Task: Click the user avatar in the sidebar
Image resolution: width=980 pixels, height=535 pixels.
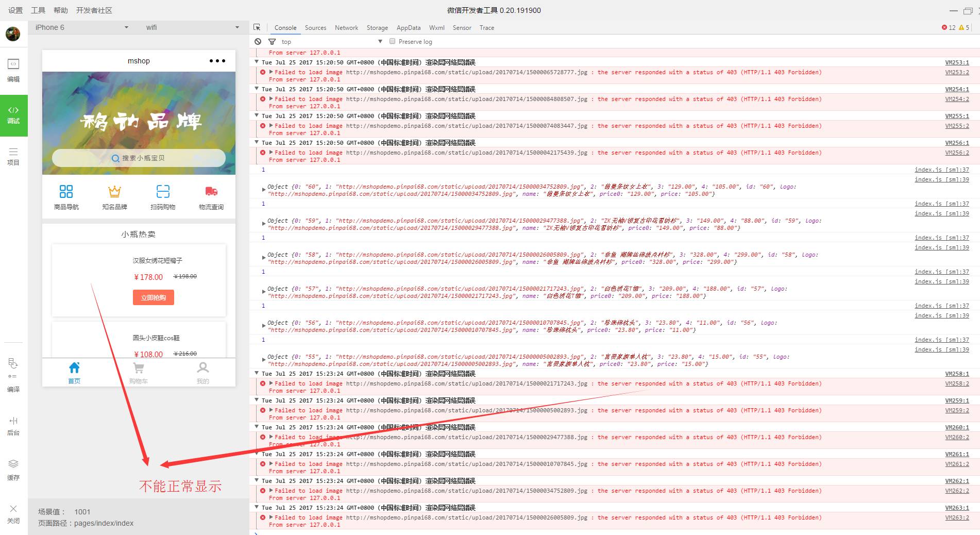Action: (x=13, y=34)
